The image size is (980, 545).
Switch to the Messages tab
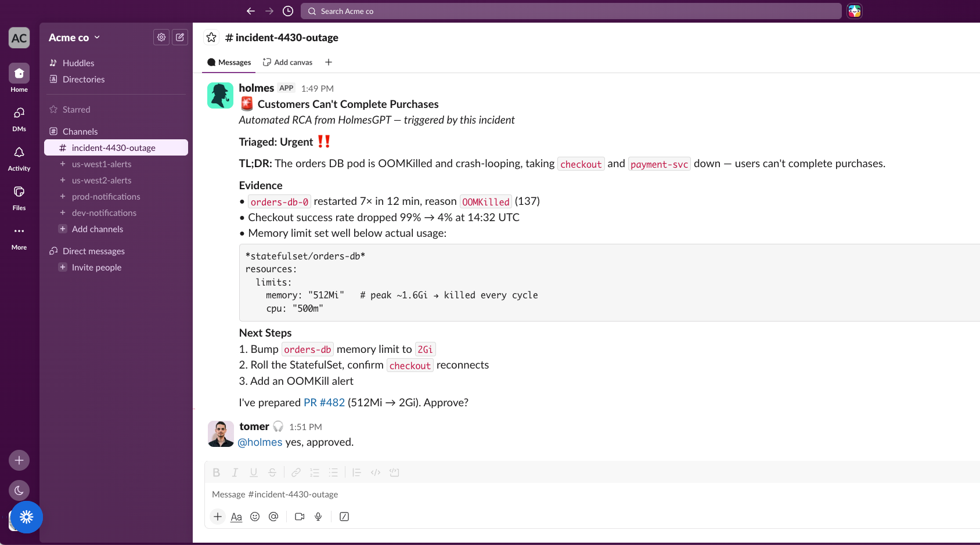(x=229, y=62)
